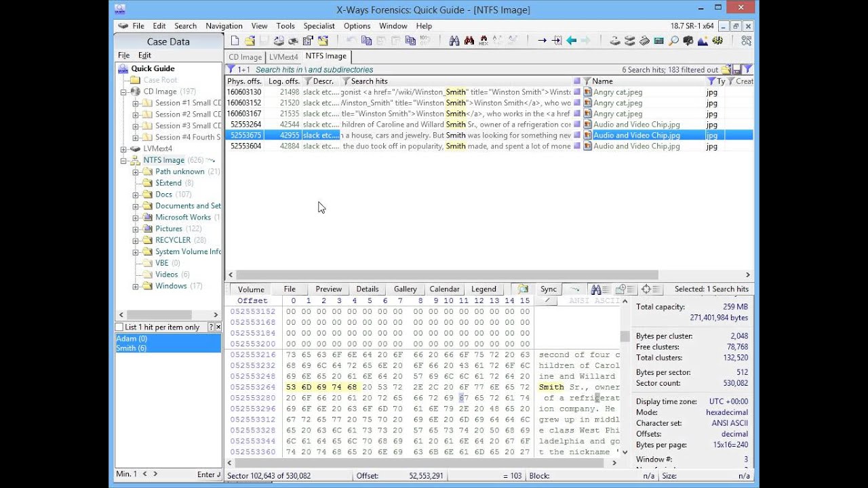This screenshot has width=868, height=488.
Task: Click the RAM chip toolbar icon
Action: coord(644,41)
